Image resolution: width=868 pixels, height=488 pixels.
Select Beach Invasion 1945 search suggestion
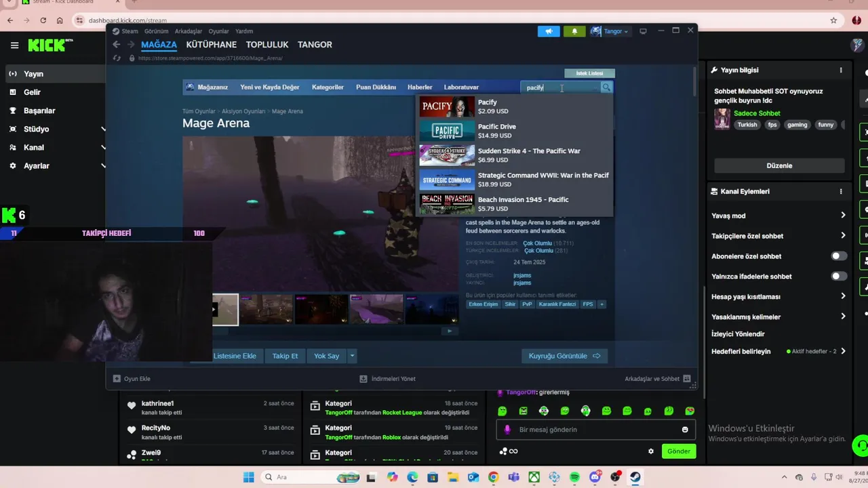click(515, 204)
